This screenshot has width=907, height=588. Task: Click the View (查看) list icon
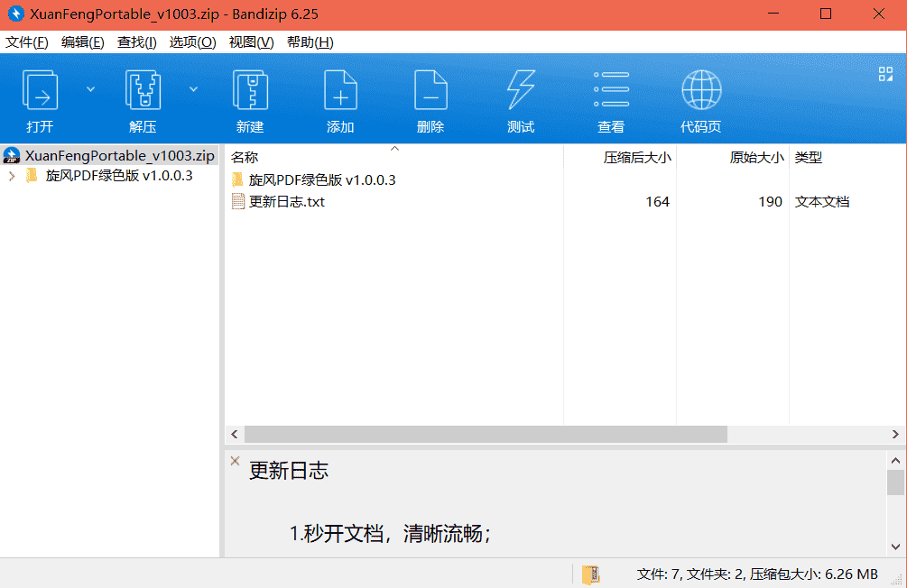611,90
